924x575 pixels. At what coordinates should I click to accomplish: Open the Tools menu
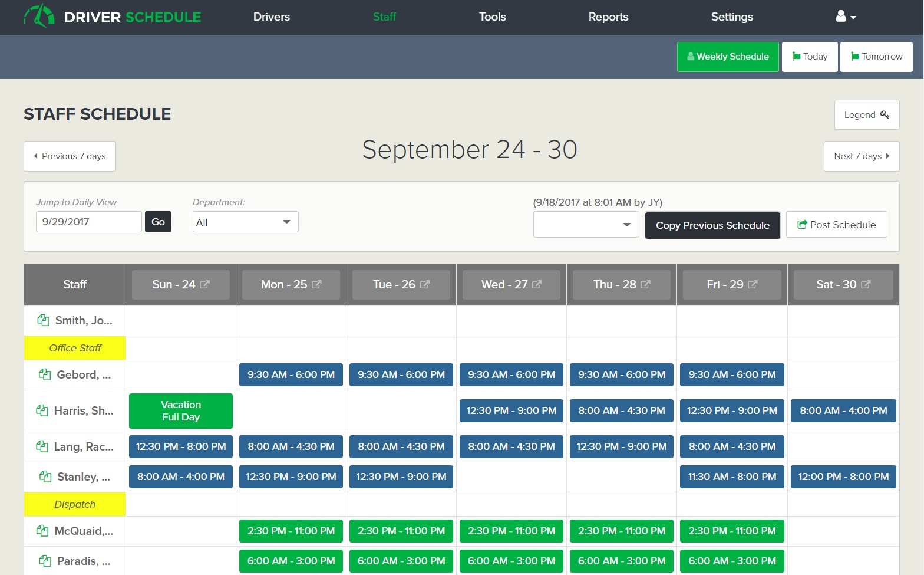(x=493, y=17)
